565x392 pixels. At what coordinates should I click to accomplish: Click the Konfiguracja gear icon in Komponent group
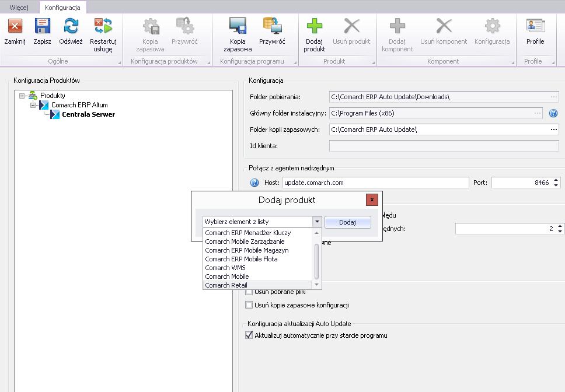492,26
